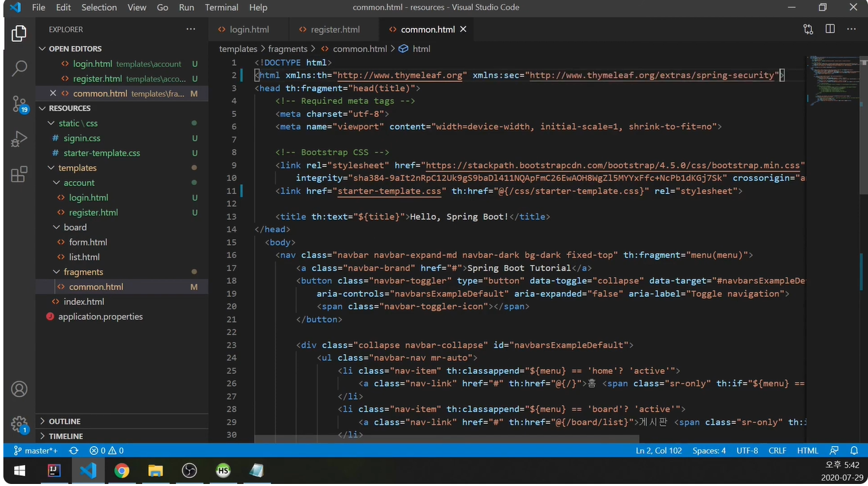
Task: Open Explorer views and more actions menu
Action: click(191, 29)
